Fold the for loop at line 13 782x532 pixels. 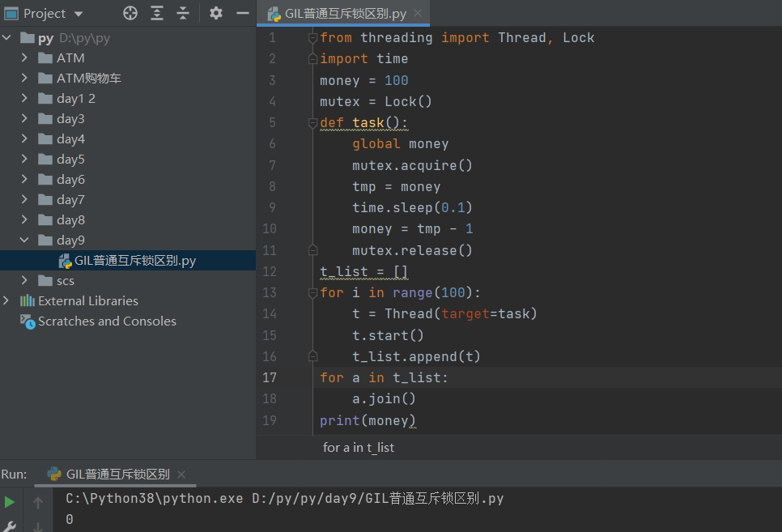312,292
